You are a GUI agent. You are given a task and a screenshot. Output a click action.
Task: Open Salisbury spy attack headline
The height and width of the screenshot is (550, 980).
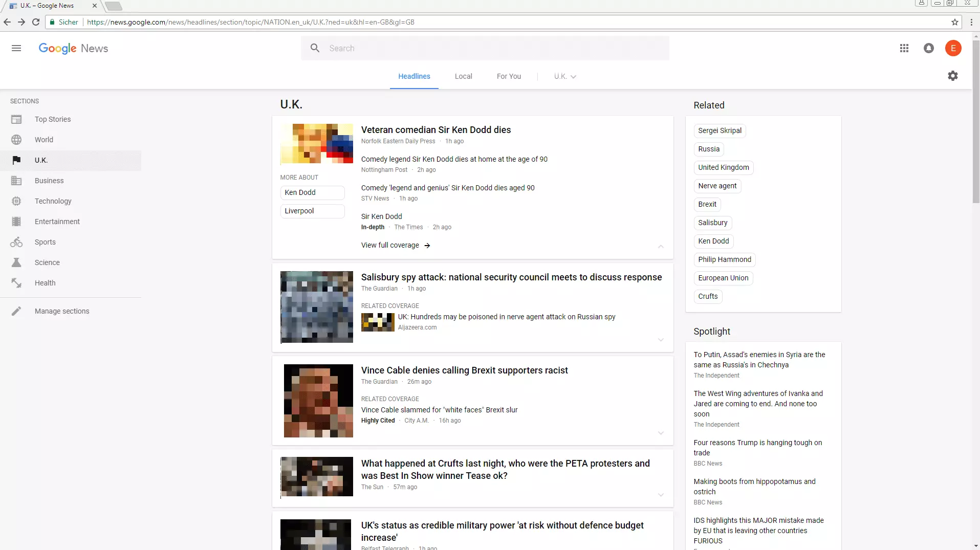[511, 277]
